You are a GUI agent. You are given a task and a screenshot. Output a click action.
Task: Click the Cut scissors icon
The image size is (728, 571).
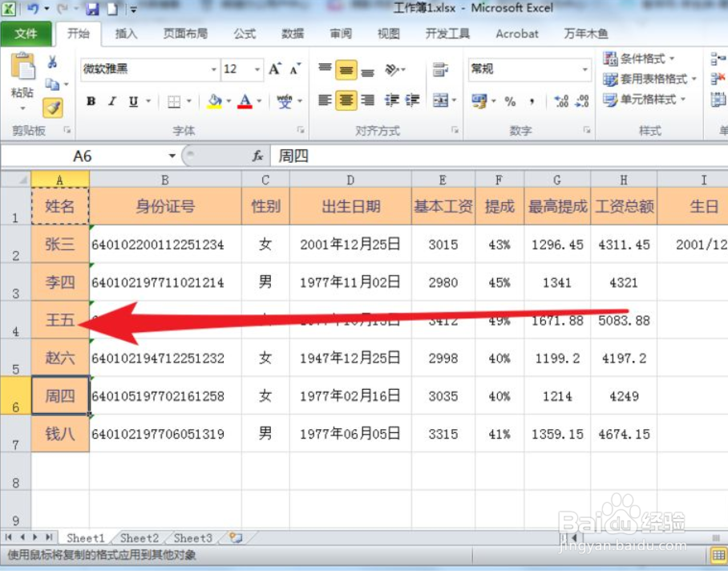pos(52,62)
